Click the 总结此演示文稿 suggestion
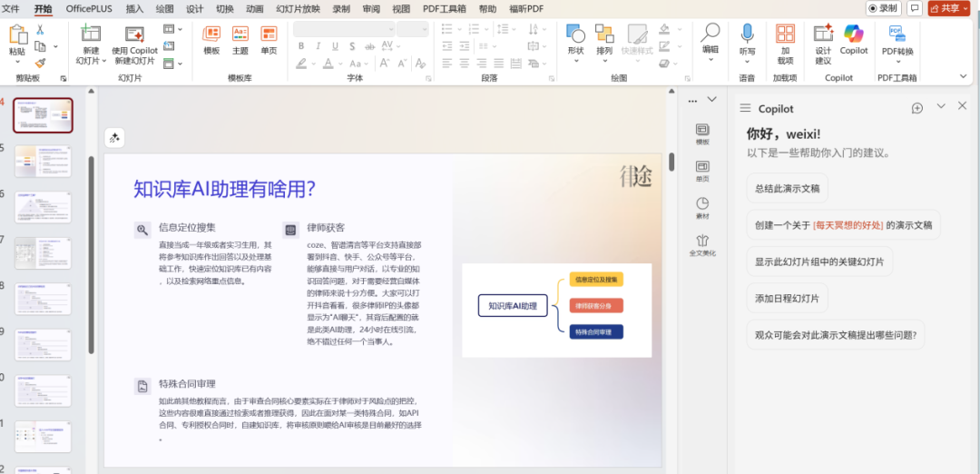980x474 pixels. click(787, 189)
